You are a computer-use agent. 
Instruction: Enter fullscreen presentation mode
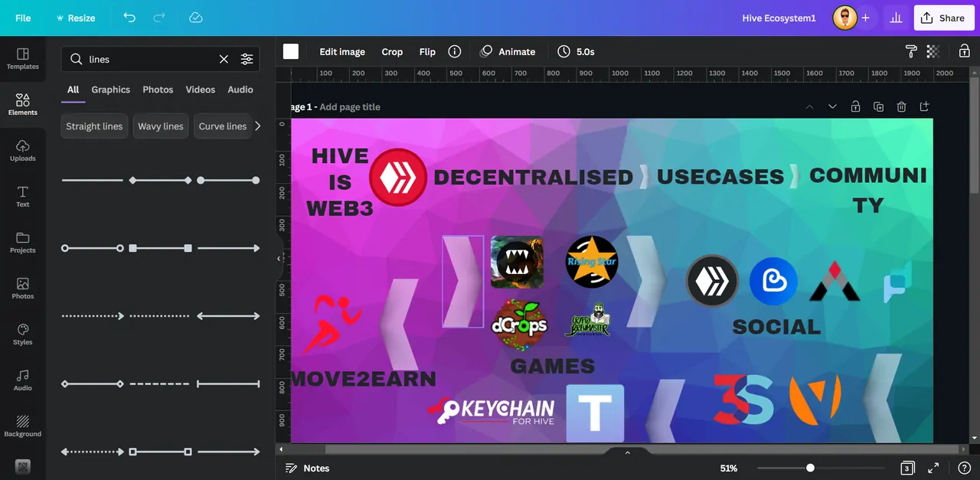click(933, 468)
